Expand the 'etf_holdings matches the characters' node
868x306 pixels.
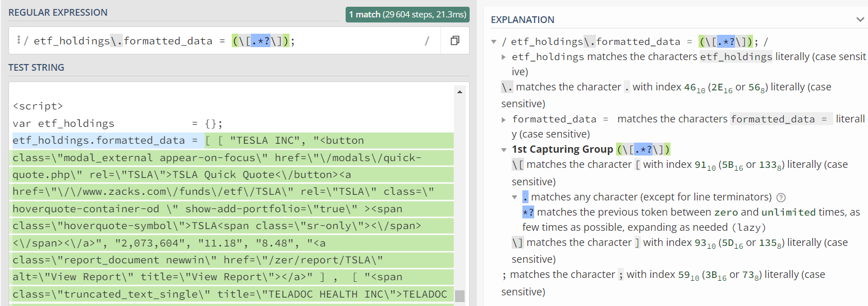click(504, 57)
